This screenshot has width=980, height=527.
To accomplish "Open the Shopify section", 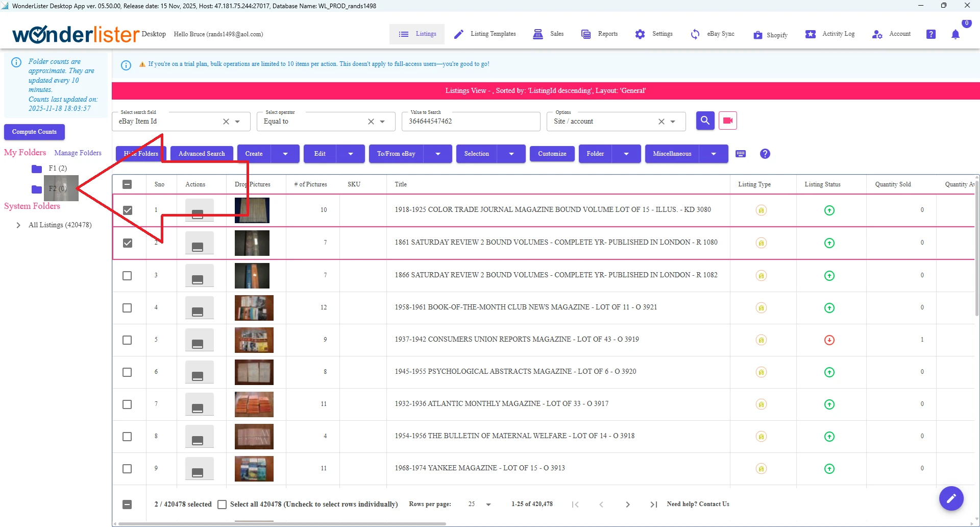I will [x=770, y=35].
